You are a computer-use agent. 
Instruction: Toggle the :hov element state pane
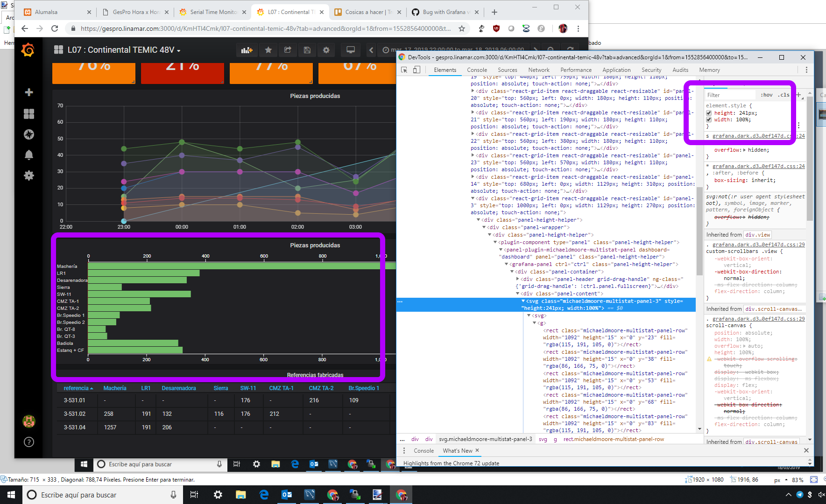tap(766, 94)
